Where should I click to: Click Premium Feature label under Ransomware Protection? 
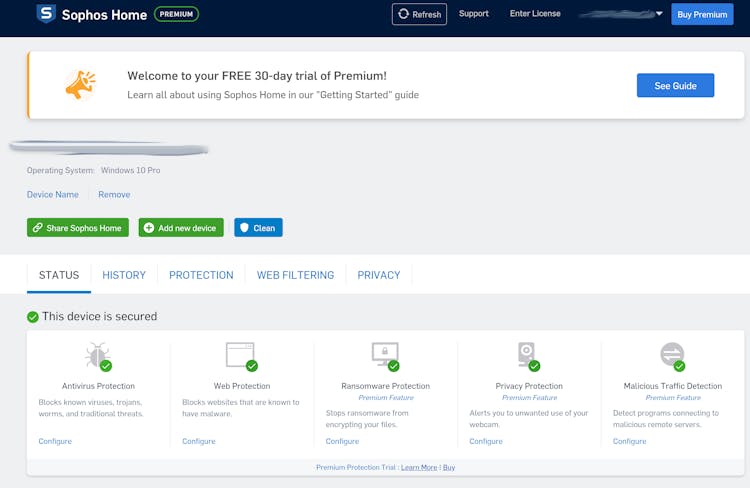[x=386, y=398]
